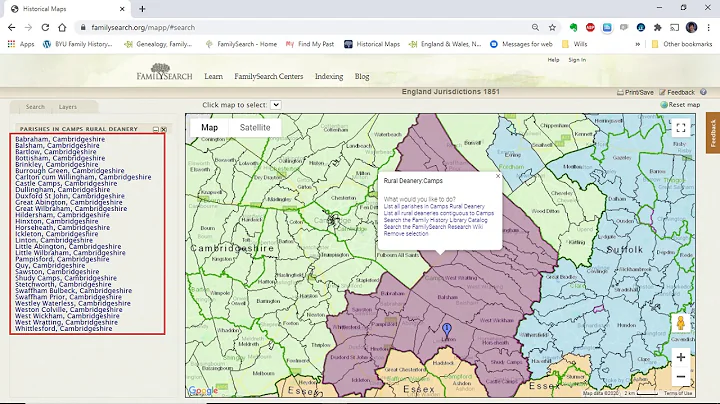Click the Google logo on the map

click(x=203, y=391)
